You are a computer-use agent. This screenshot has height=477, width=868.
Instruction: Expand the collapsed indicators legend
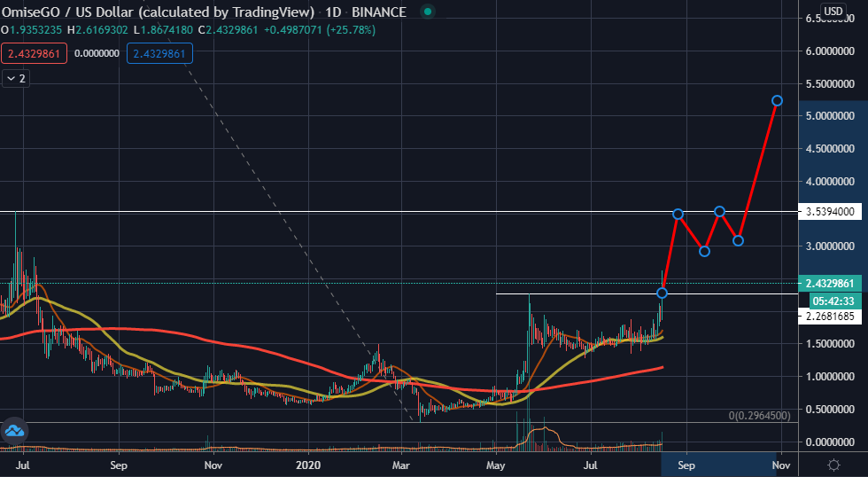coord(16,79)
